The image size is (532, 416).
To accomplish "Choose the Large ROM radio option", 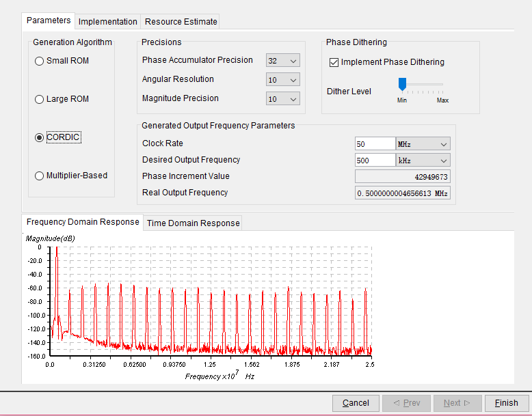I will click(40, 99).
